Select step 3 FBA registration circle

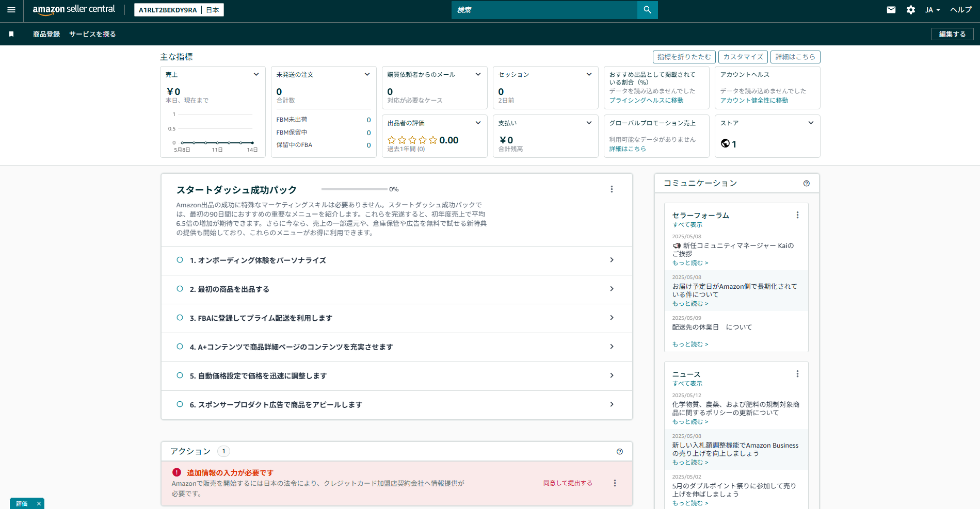click(x=180, y=318)
